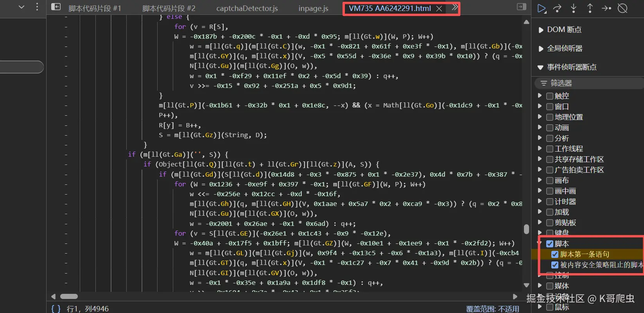Viewport: 644px width, 313px height.
Task: Click the vertical scrollbar down arrow
Action: tap(526, 285)
